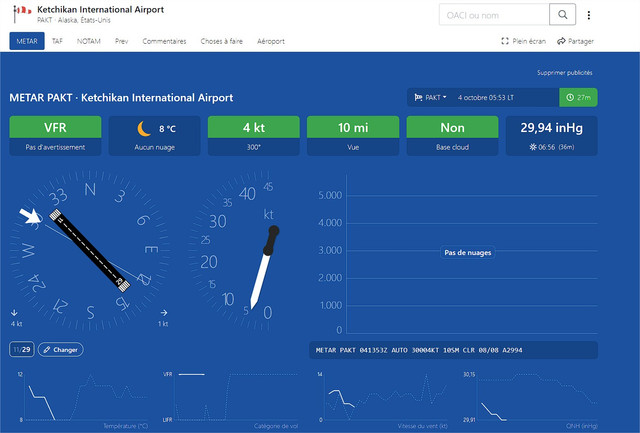This screenshot has height=433, width=640.
Task: Click the Température history chart
Action: point(82,400)
